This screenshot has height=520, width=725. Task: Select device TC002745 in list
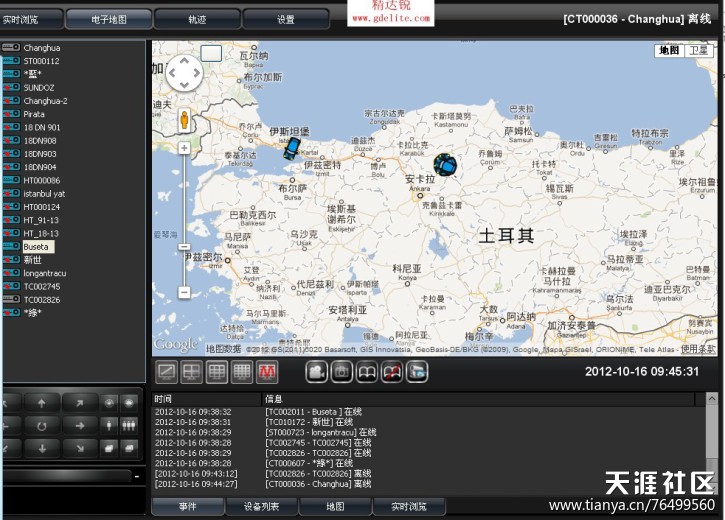[x=42, y=287]
